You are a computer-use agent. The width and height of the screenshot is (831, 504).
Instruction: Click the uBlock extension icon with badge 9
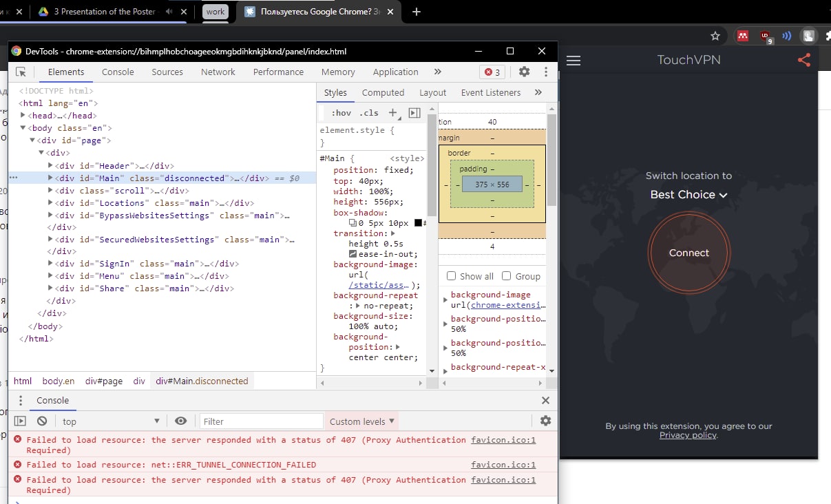[x=765, y=36]
